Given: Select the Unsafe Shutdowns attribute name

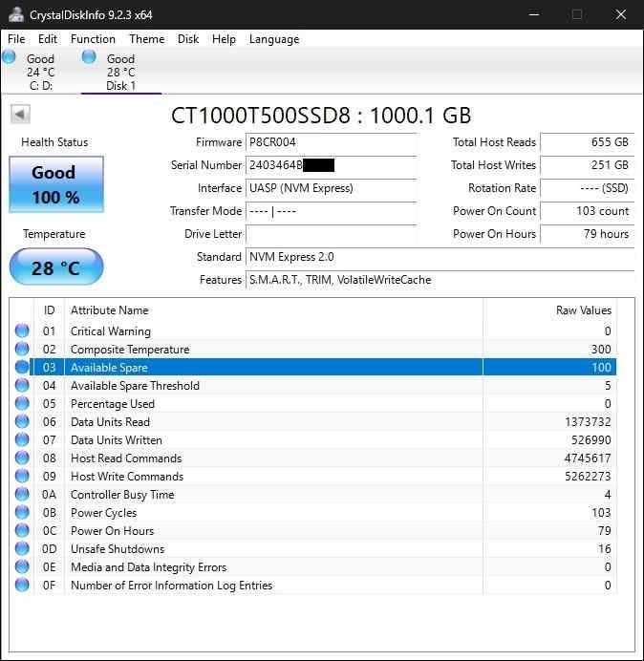Looking at the screenshot, I should (118, 549).
